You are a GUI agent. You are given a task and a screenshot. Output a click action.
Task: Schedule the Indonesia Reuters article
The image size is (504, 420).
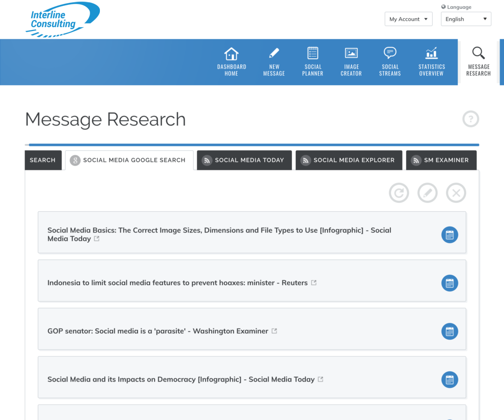pos(450,283)
